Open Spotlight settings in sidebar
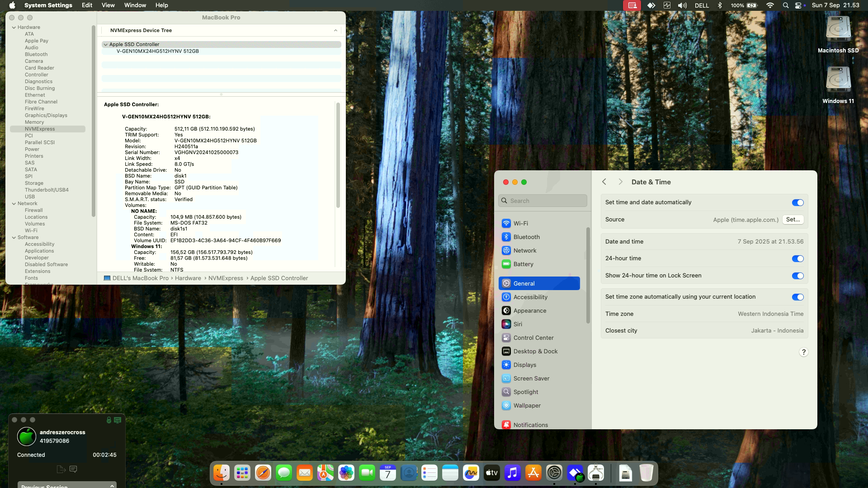Viewport: 868px width, 488px height. tap(539, 392)
